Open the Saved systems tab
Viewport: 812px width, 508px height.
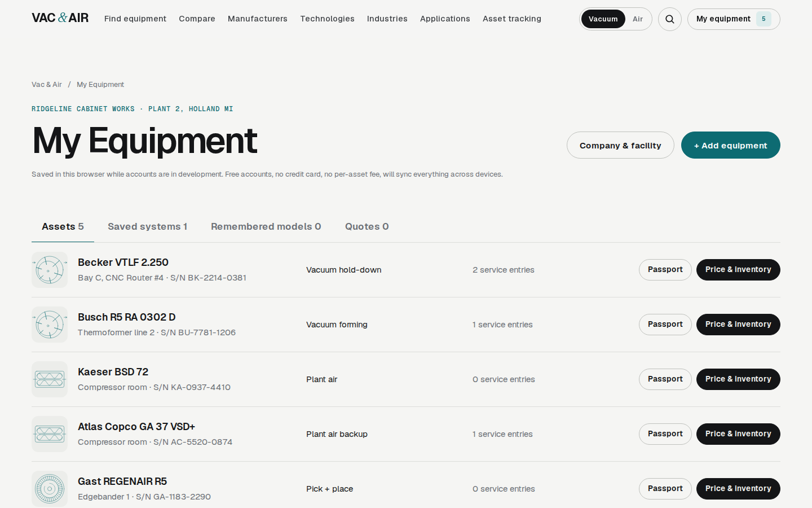pos(147,226)
